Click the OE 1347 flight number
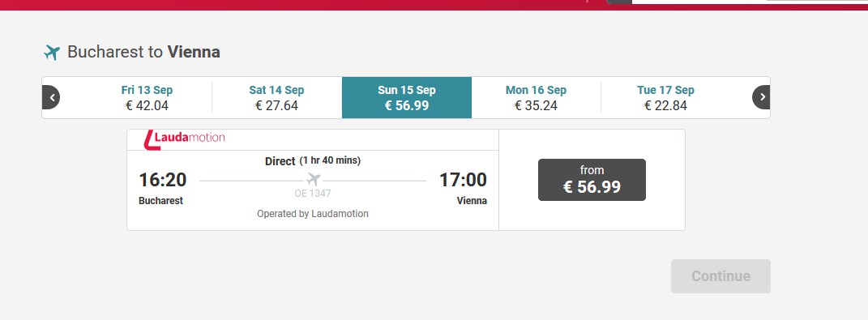Screen dimensions: 868x320 tap(313, 194)
